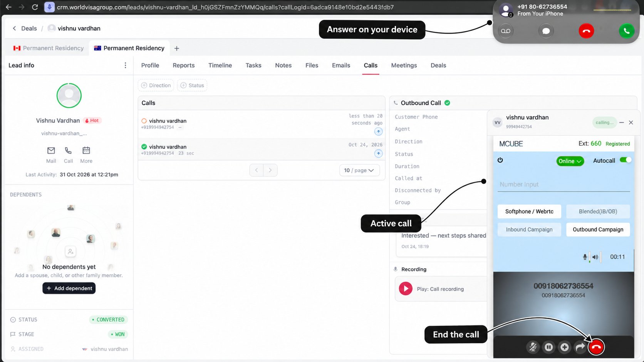
Task: Minimize the vishnu vardhan softphone panel
Action: [x=621, y=122]
